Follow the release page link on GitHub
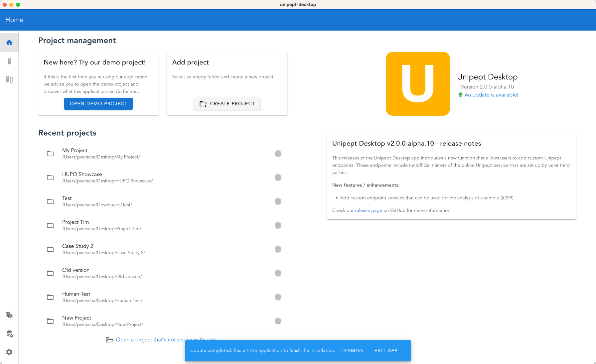Viewport: 596px width, 364px height. [x=368, y=210]
